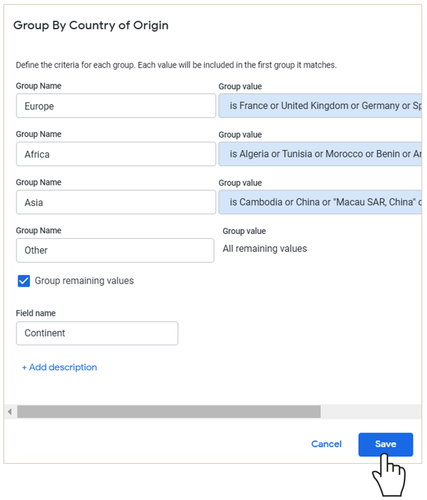Click the Group remaining values label
Image resolution: width=427 pixels, height=500 pixels.
coord(84,281)
